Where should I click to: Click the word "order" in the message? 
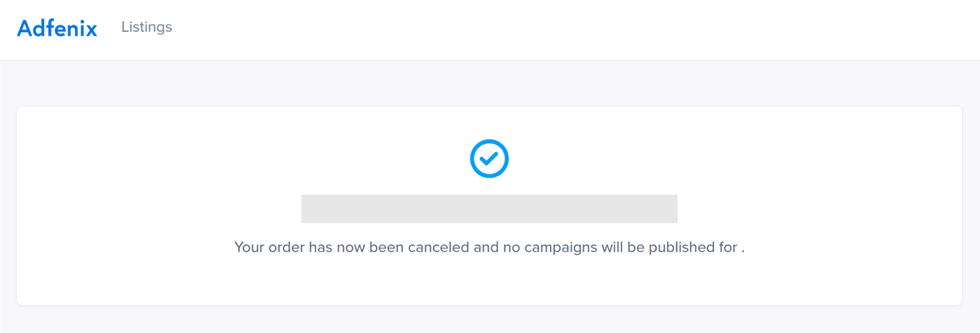(287, 247)
